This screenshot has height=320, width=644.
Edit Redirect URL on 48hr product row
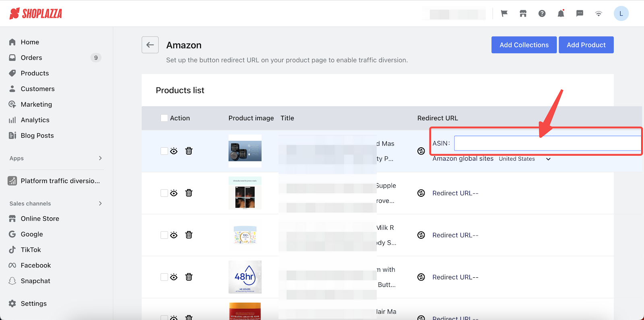[455, 277]
